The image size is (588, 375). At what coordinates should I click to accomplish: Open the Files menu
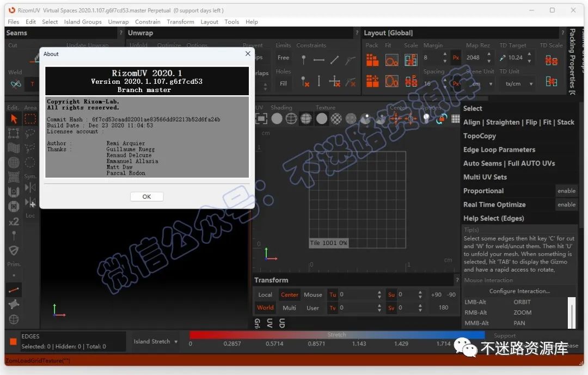(13, 22)
